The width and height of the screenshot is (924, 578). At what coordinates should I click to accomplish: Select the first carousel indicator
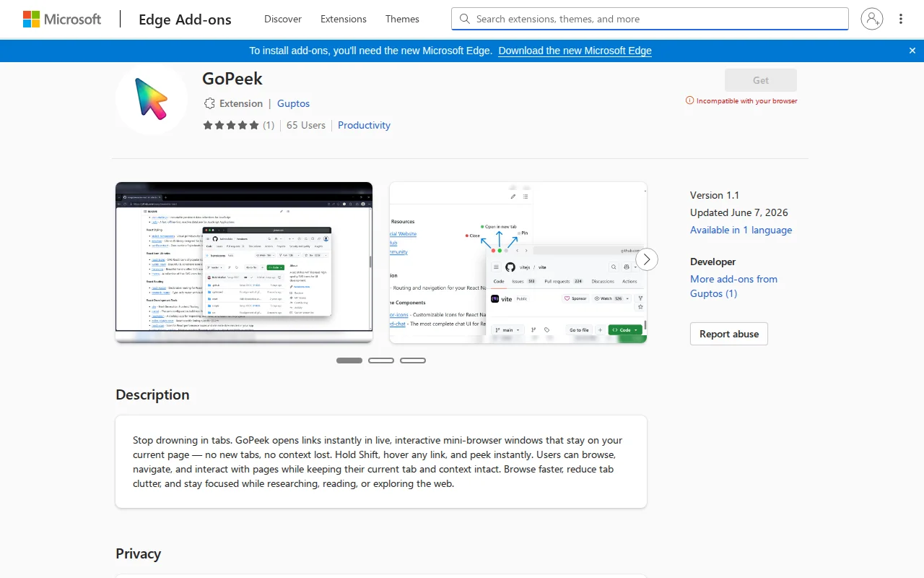tap(349, 360)
